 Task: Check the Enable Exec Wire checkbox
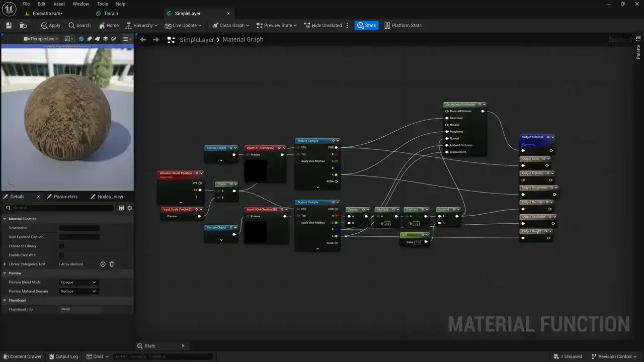pyautogui.click(x=61, y=255)
